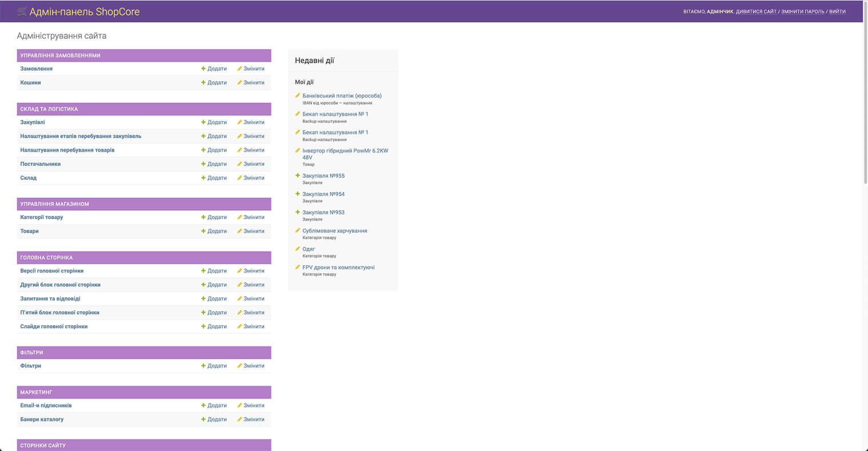The image size is (868, 451).
Task: Click the pencil icon for Банери каталогу
Action: [x=240, y=420]
